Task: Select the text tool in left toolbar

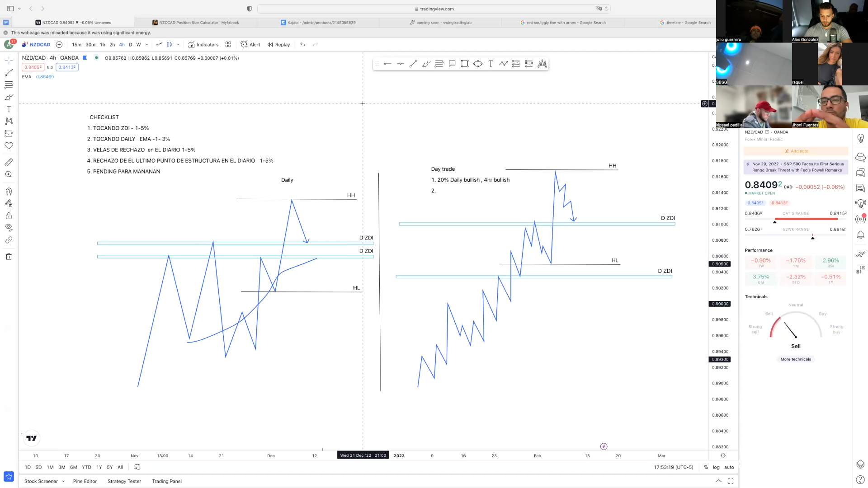Action: tap(9, 109)
